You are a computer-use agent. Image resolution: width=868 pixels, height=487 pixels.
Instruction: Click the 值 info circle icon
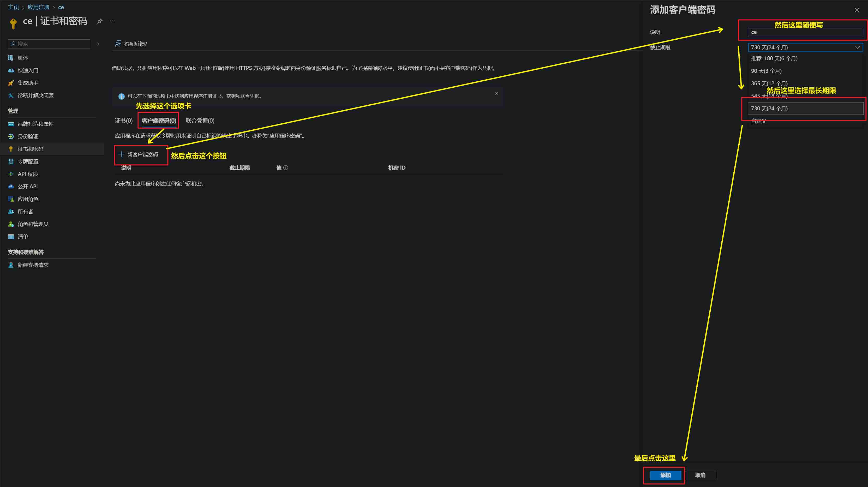(286, 168)
